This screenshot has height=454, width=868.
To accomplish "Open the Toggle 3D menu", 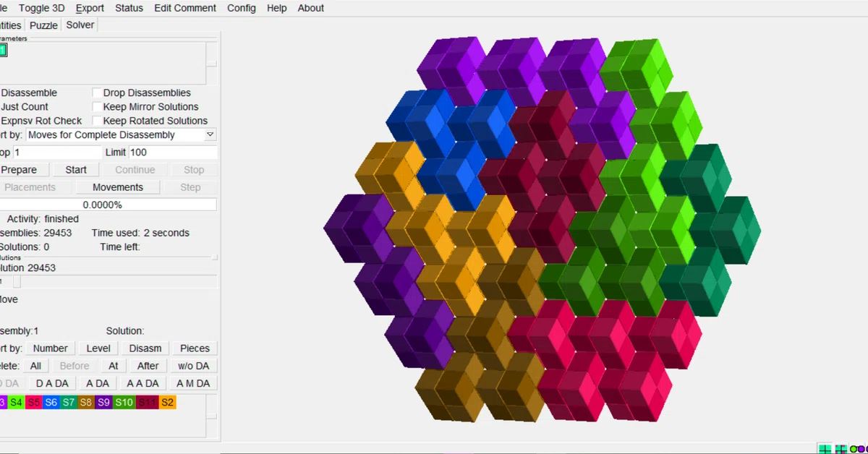I will (x=41, y=8).
